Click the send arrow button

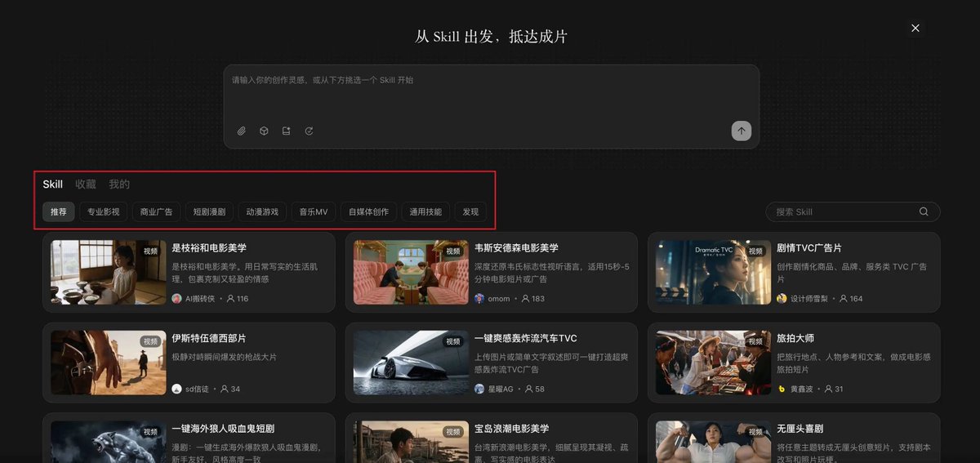coord(741,131)
